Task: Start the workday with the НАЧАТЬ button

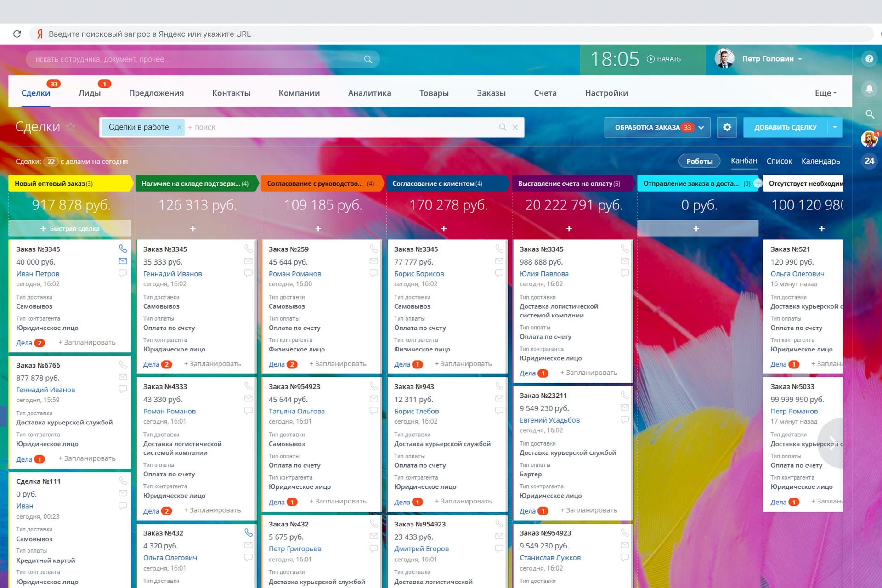Action: pyautogui.click(x=664, y=59)
